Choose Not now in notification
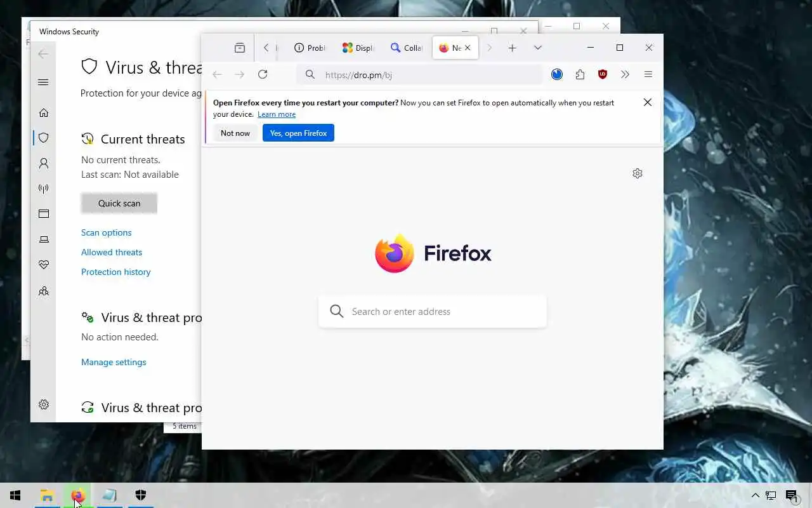The width and height of the screenshot is (812, 508). coord(235,133)
